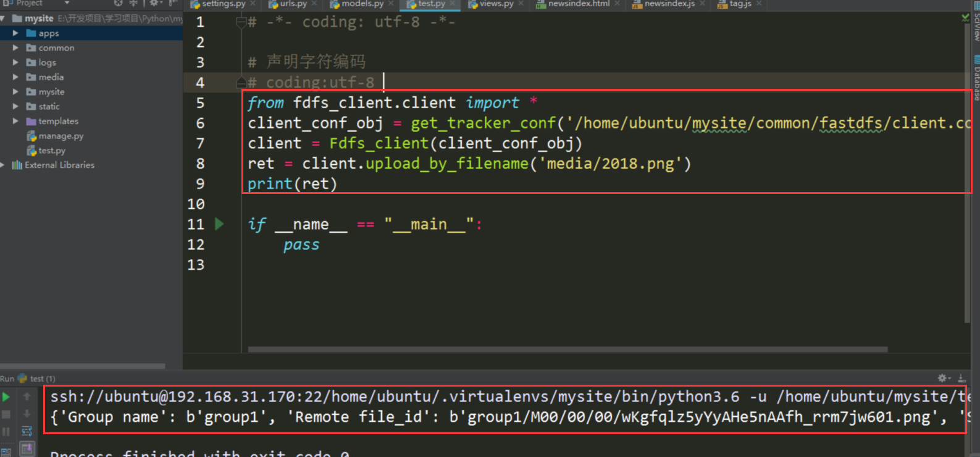Click the Pause output icon in Run panel
Viewport: 980px width, 457px height.
[x=6, y=432]
